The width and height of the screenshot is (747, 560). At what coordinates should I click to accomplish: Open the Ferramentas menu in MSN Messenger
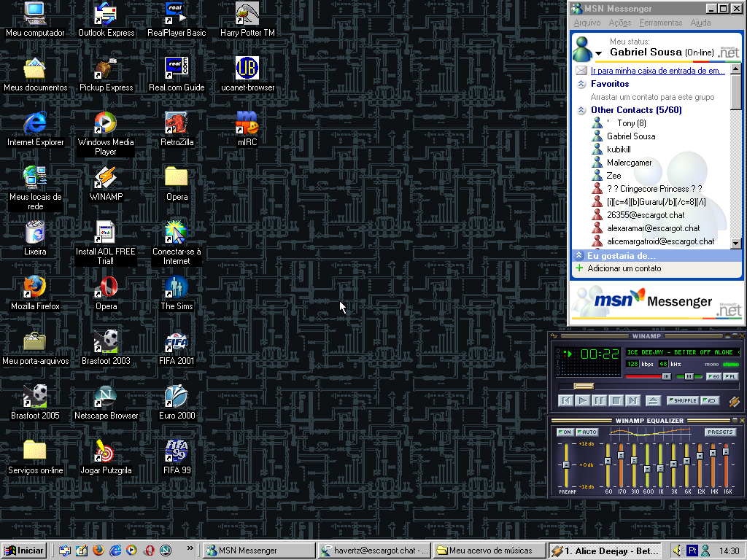[x=661, y=23]
